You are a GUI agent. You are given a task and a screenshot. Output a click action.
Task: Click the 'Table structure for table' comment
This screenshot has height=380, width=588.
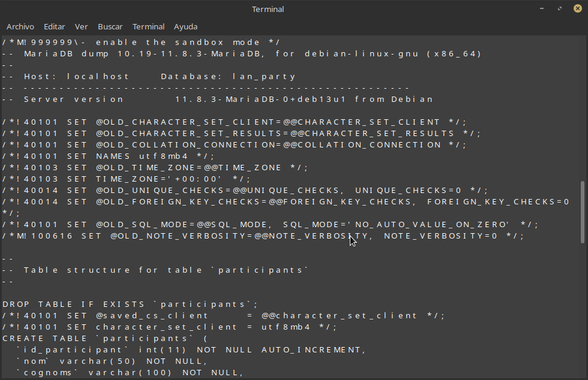coord(156,270)
